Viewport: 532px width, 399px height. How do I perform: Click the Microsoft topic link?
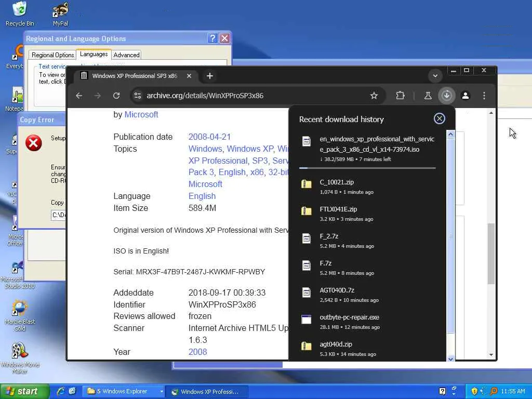[x=205, y=184]
